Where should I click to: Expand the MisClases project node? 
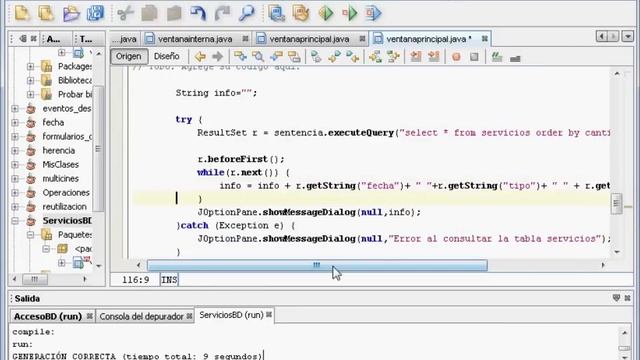click(15, 165)
